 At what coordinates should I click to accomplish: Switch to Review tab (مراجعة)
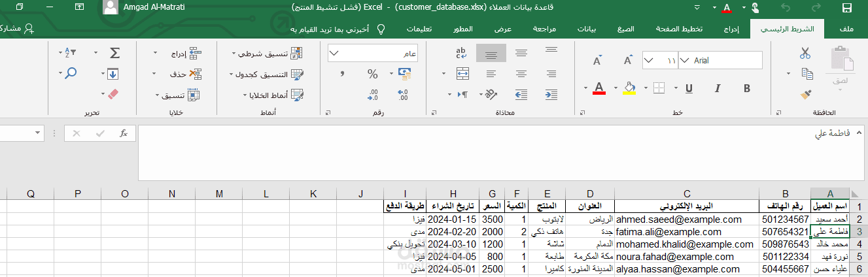tap(544, 29)
